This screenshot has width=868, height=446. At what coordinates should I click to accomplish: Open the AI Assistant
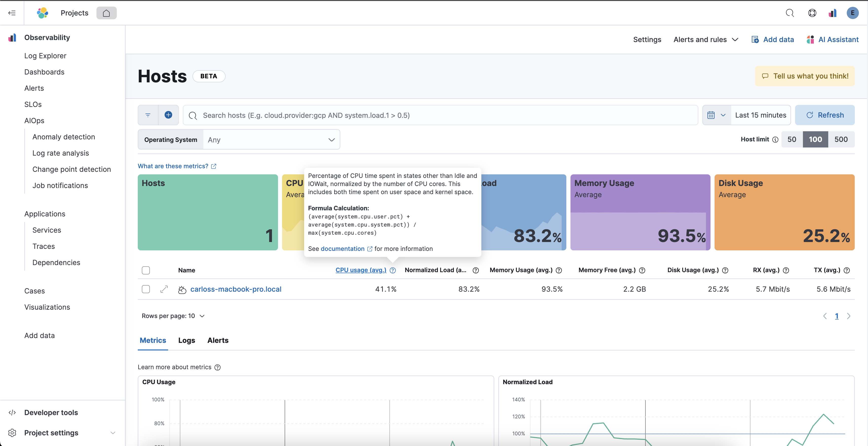(832, 40)
